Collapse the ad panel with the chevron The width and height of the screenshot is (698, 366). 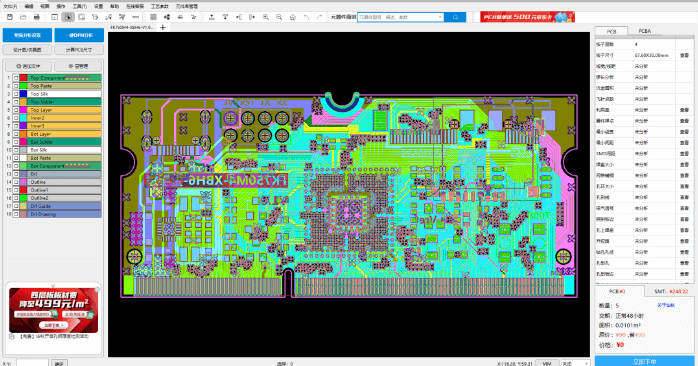(x=53, y=286)
